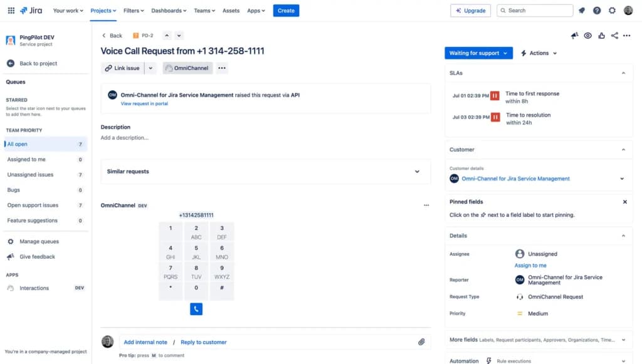
Task: Open the Dashboards menu
Action: [169, 11]
